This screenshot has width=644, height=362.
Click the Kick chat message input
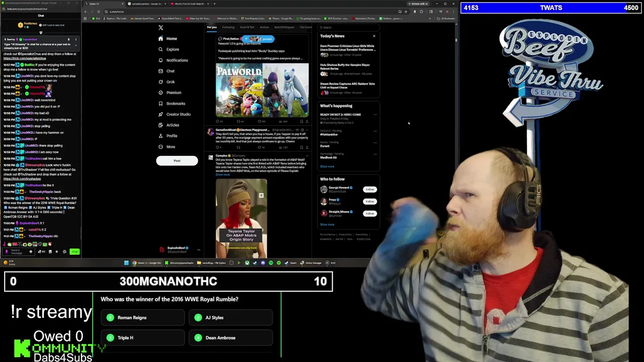click(x=20, y=251)
